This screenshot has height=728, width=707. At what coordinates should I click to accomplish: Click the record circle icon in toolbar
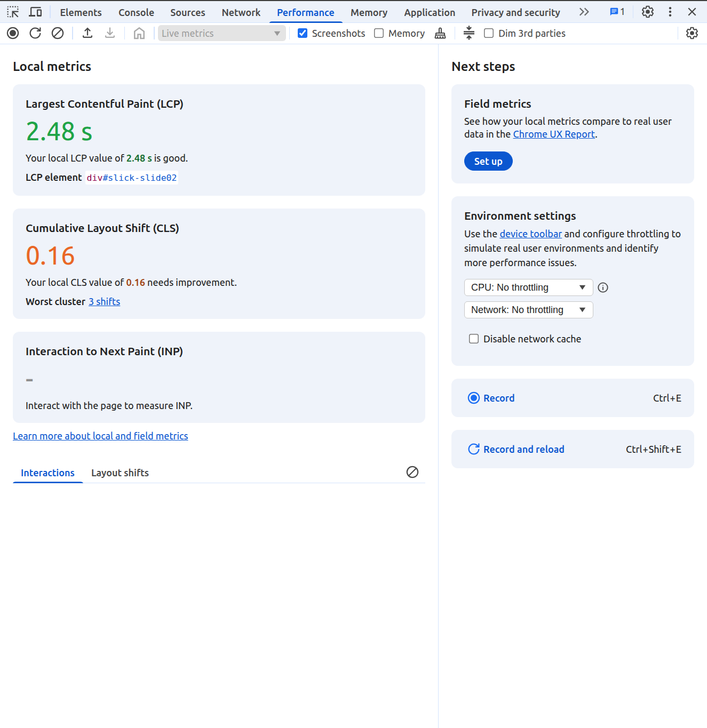[13, 33]
